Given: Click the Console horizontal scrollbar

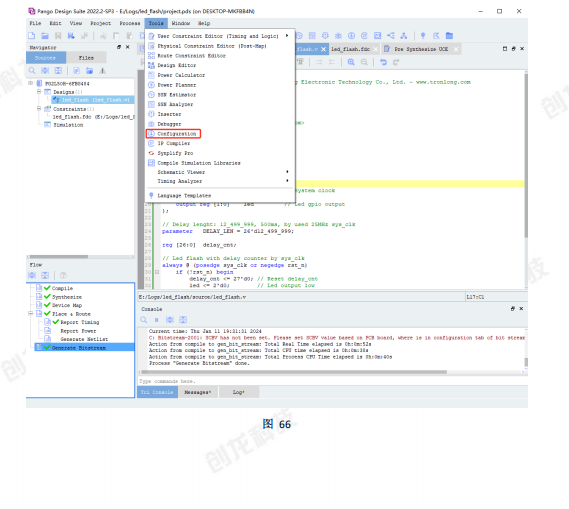Looking at the screenshot, I should (x=294, y=372).
